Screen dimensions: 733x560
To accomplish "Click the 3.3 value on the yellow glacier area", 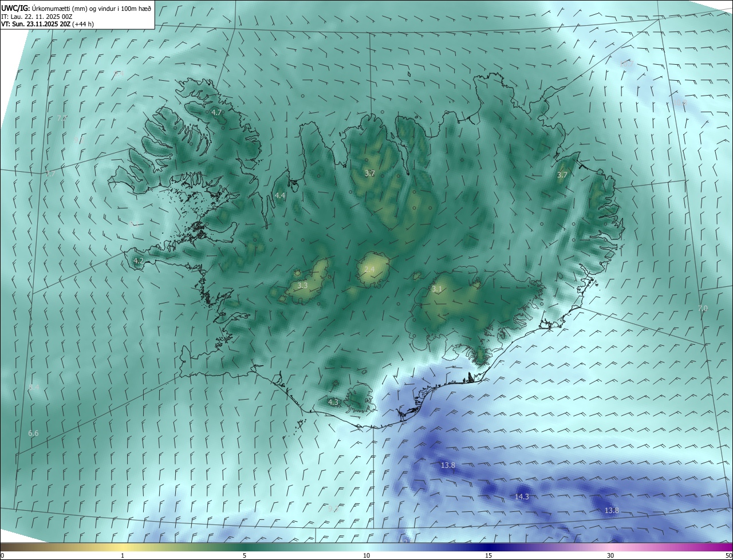I will click(x=302, y=285).
